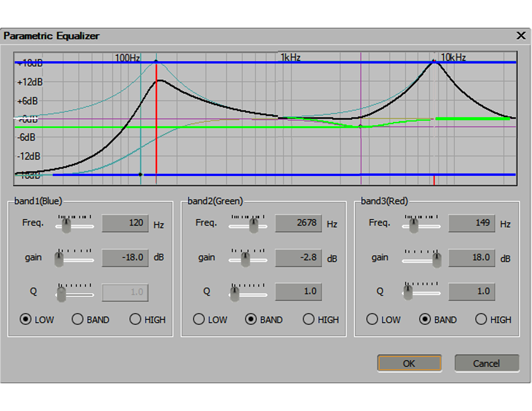The image size is (532, 411).
Task: Choose LOW option in band2(Green)
Action: point(199,319)
